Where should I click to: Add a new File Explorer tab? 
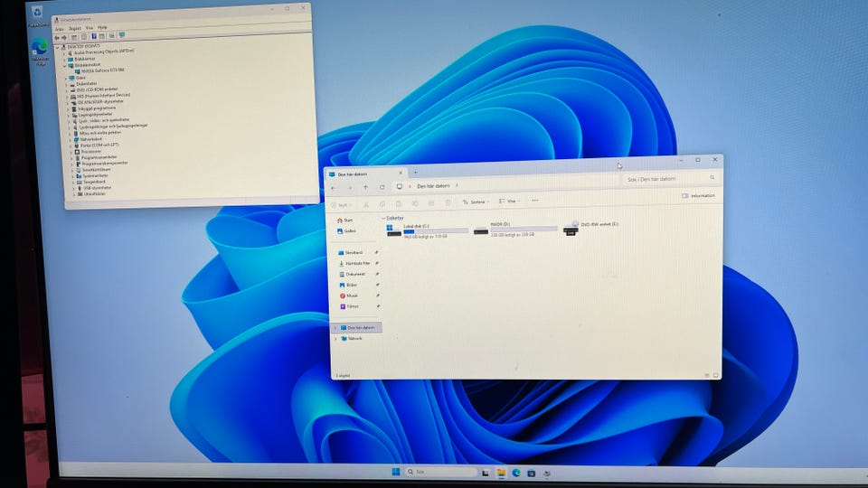click(x=415, y=173)
